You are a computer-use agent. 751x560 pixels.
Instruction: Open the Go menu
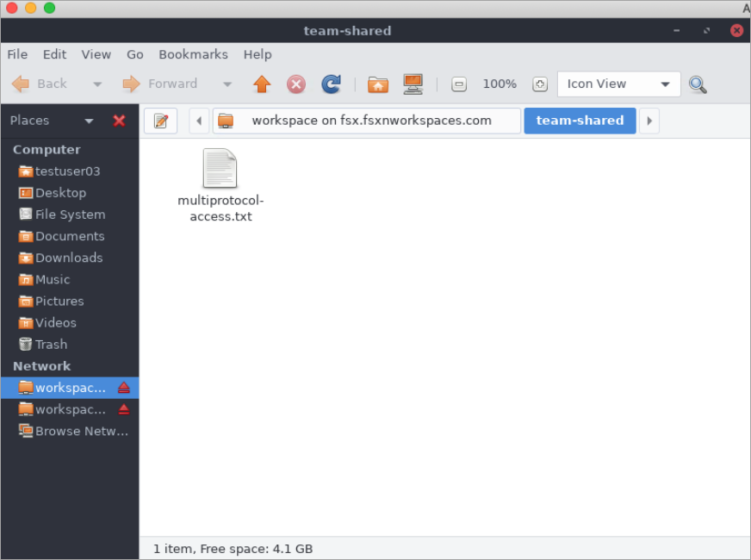134,54
